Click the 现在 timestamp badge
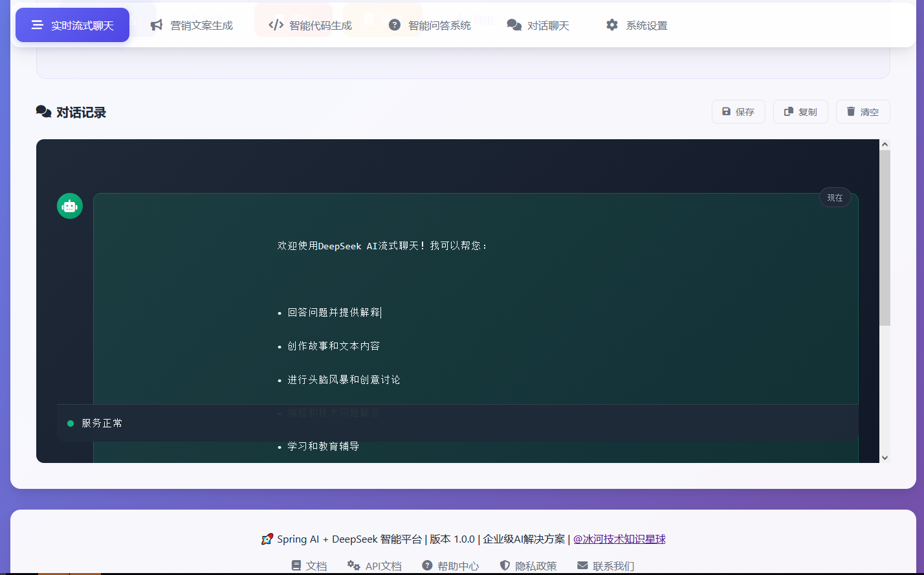 coord(835,197)
